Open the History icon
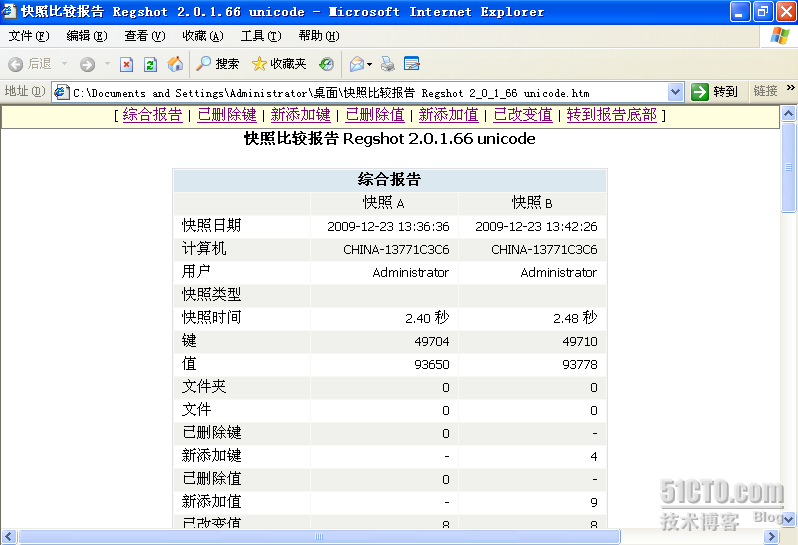798x545 pixels. 326,64
